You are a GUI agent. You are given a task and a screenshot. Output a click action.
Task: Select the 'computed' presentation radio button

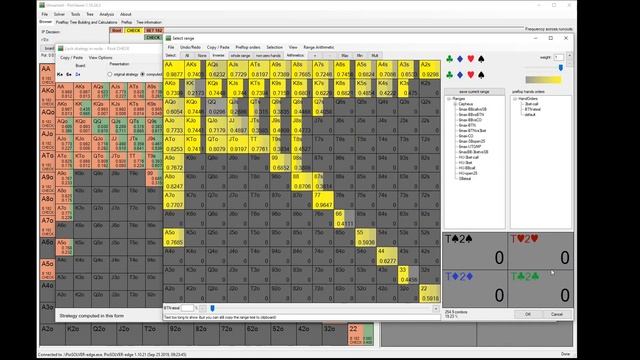pos(142,74)
